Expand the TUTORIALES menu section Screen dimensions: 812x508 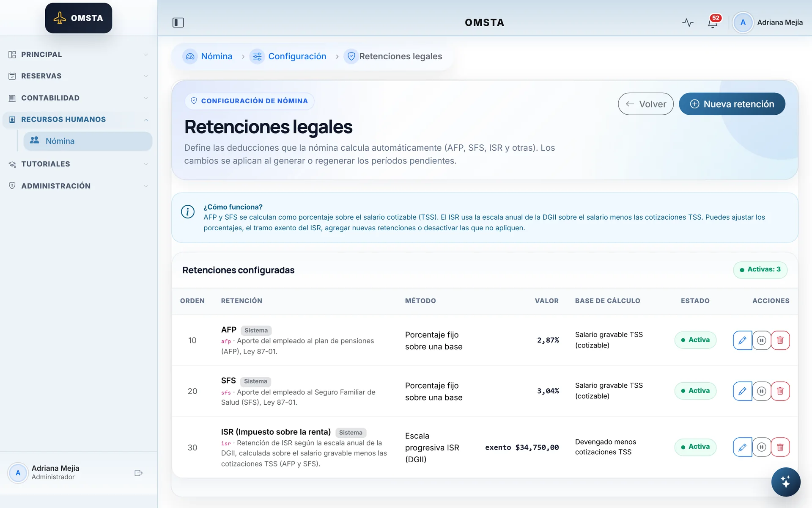[79, 164]
